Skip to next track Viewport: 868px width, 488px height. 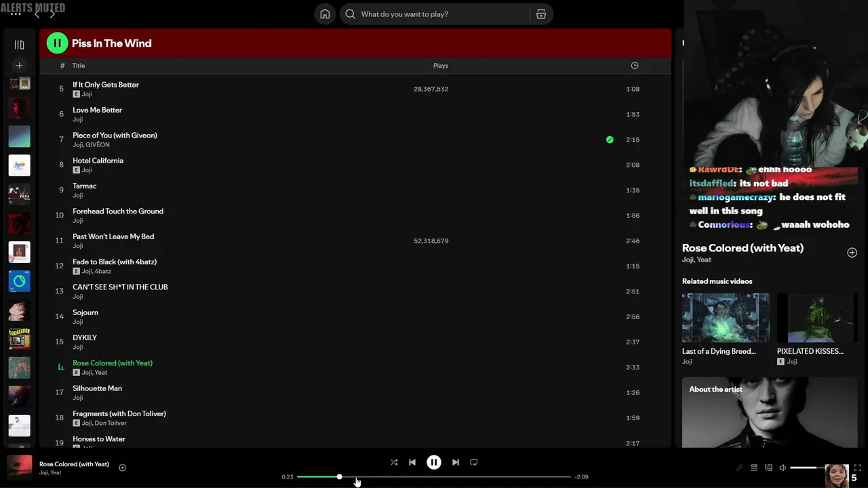456,462
